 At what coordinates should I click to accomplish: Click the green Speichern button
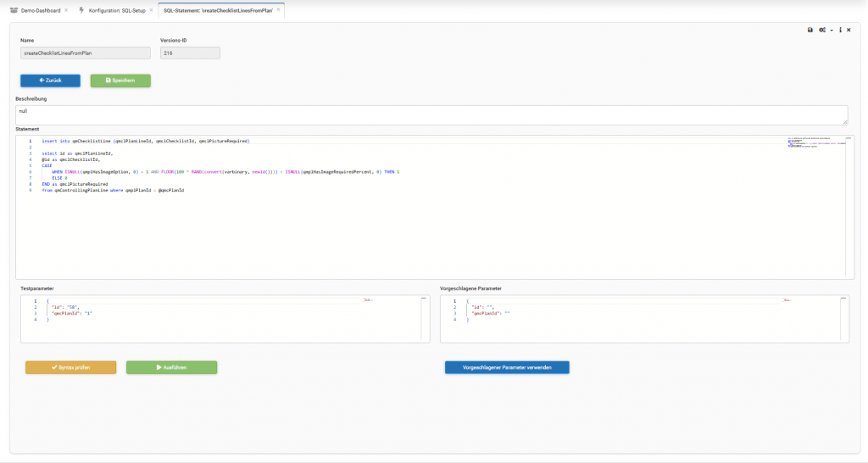[120, 81]
